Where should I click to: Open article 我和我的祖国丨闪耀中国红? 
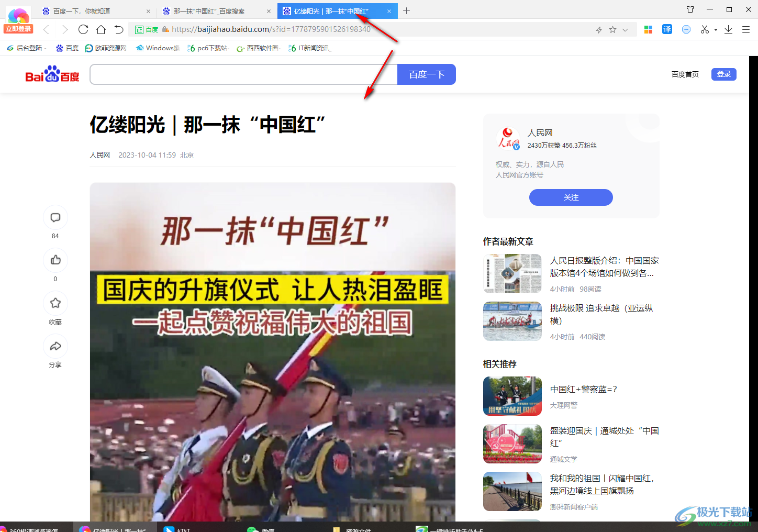602,484
